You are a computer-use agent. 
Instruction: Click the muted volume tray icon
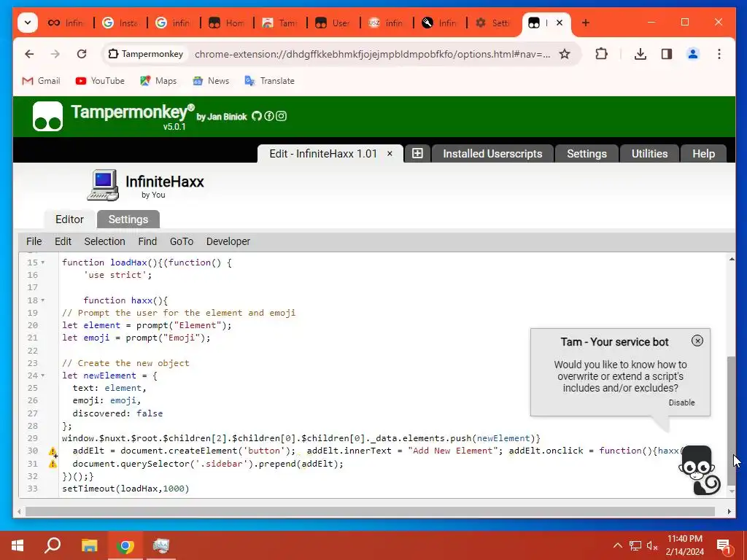(652, 545)
